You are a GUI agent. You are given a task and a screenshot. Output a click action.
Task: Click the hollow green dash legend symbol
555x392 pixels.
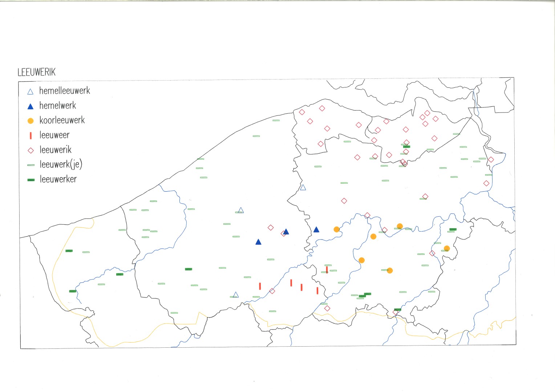[x=31, y=165]
